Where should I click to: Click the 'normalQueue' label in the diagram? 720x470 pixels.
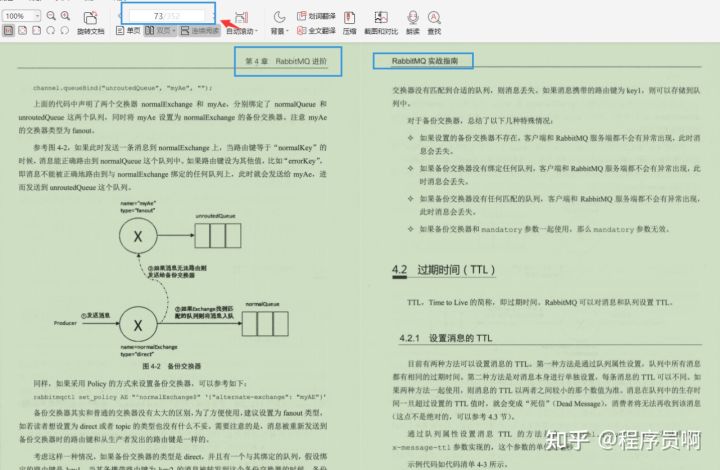pos(263,304)
